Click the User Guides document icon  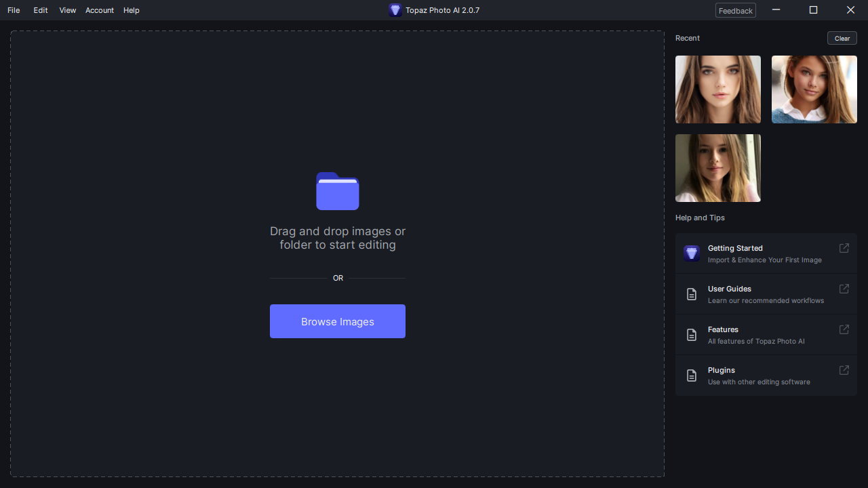(x=692, y=293)
